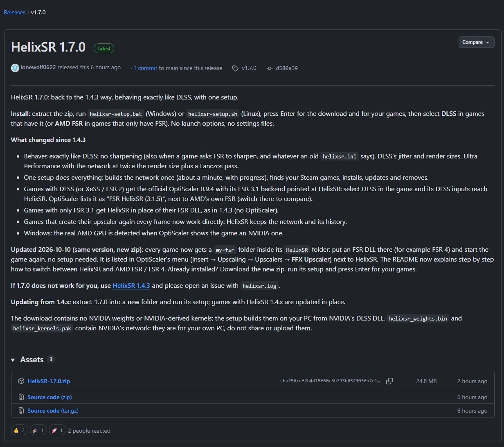The height and width of the screenshot is (447, 504).
Task: Click the helixsr_kernels.pak code label
Action: click(42, 328)
